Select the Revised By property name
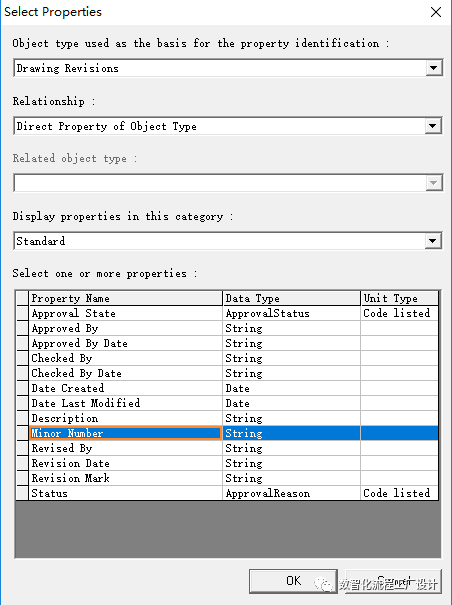The image size is (452, 605). tap(126, 448)
